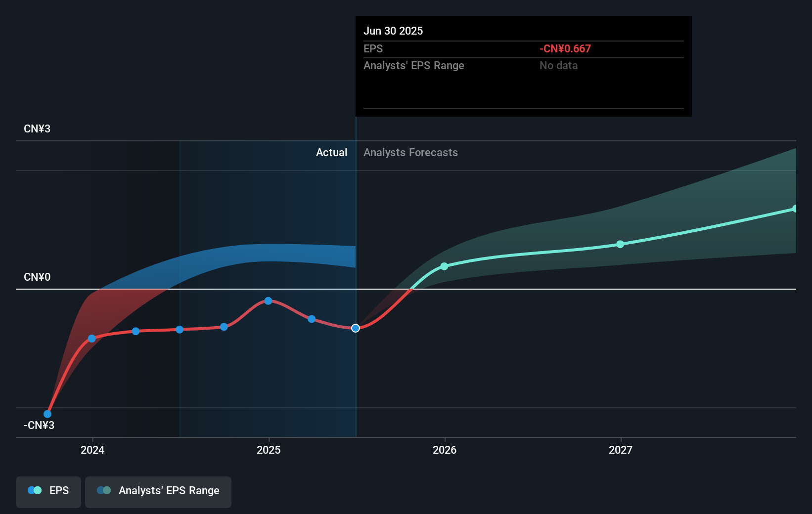The width and height of the screenshot is (812, 514).
Task: Click the Analysts' EPS Range legend dots icon
Action: 104,490
